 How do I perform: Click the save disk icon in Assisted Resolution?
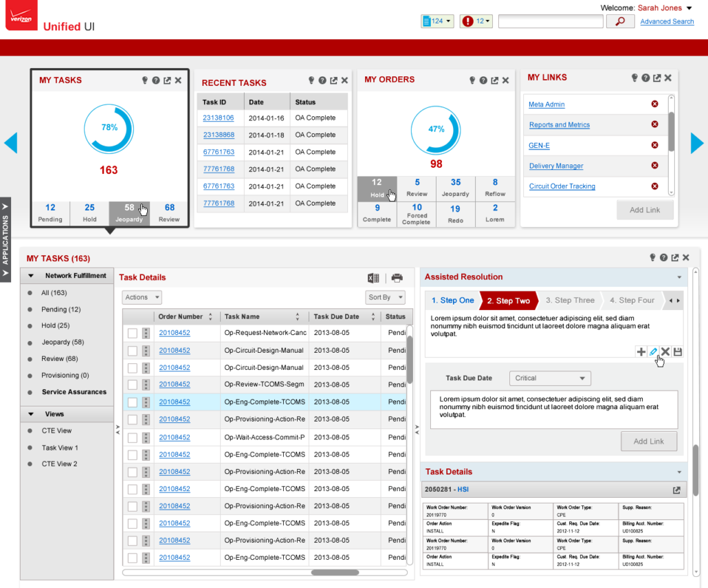click(x=677, y=351)
